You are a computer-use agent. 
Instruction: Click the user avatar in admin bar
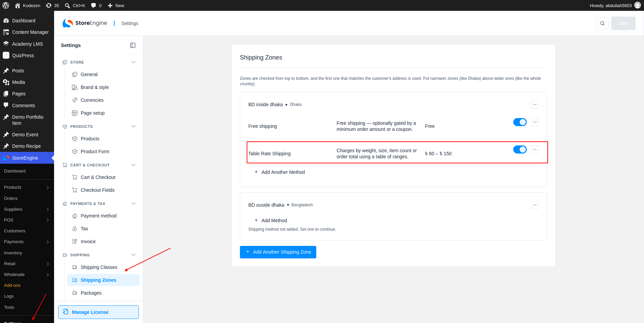click(638, 5)
